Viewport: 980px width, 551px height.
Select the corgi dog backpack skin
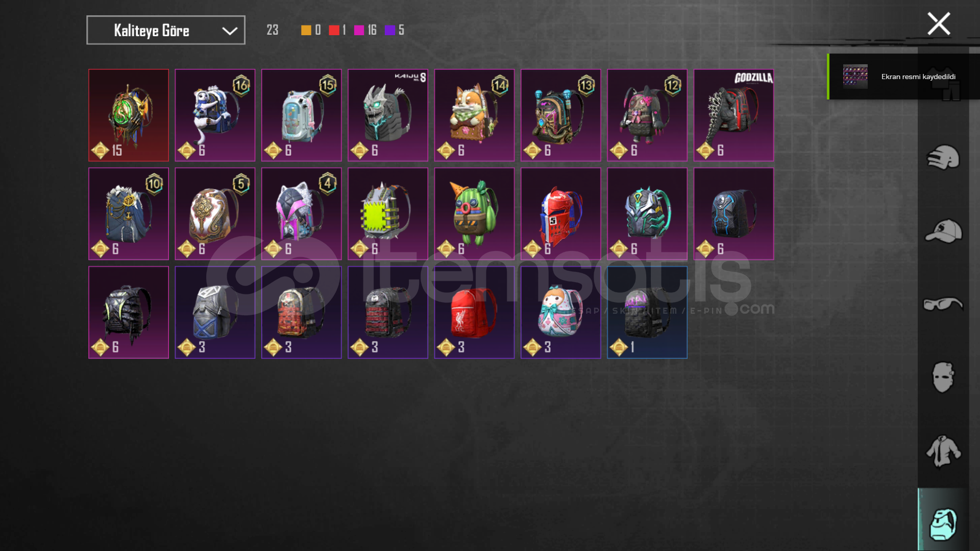pos(474,115)
